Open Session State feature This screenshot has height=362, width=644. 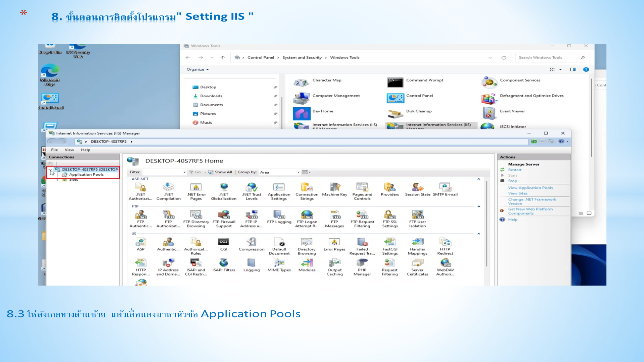point(418,190)
